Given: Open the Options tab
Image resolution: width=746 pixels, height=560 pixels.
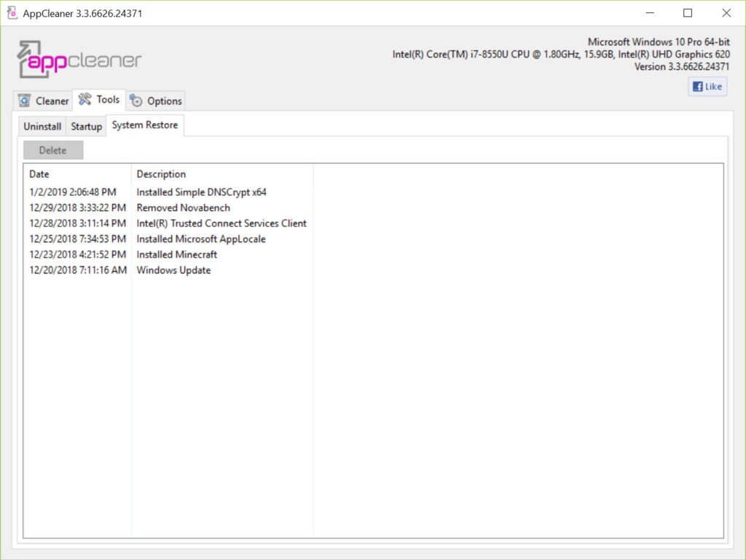Looking at the screenshot, I should [x=156, y=100].
